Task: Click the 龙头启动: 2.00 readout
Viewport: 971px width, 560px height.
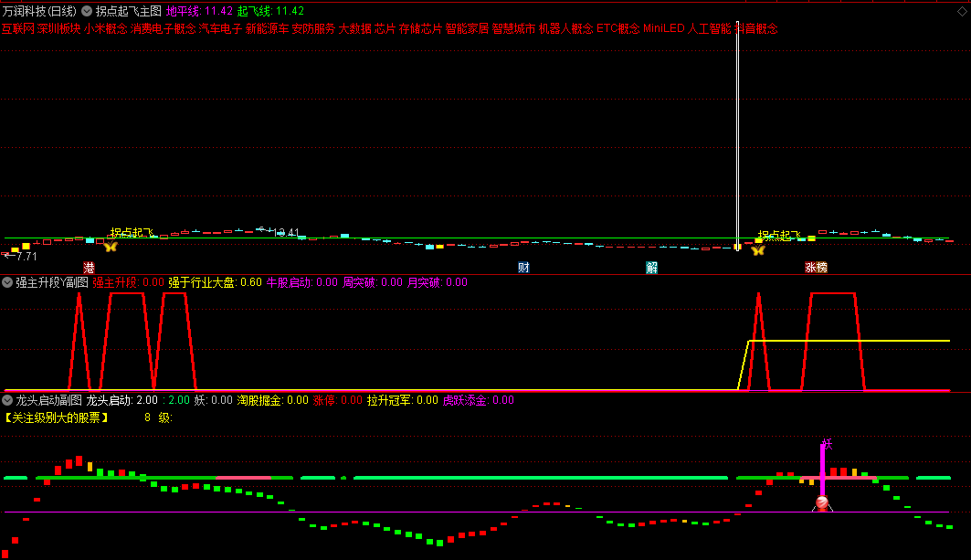Action: click(x=122, y=400)
